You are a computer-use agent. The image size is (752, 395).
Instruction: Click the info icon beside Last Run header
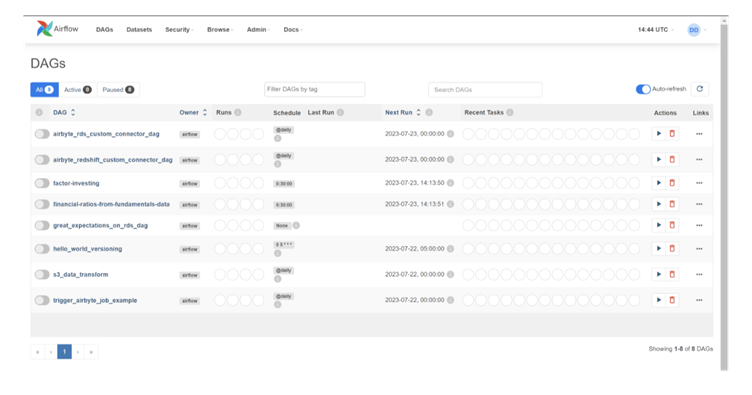(340, 113)
